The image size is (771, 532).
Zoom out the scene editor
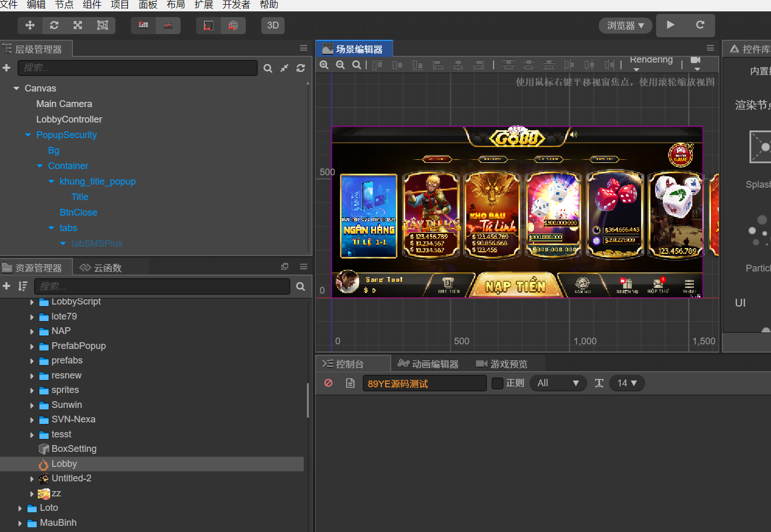point(340,65)
